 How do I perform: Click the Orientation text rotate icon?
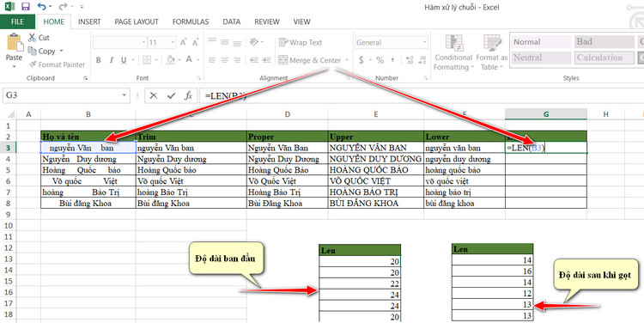pos(254,41)
